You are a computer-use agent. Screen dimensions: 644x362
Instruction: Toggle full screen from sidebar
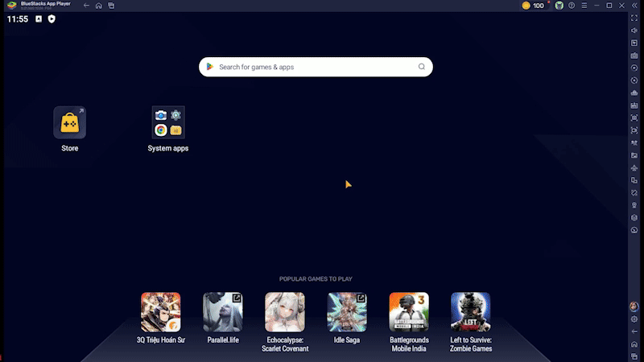click(634, 18)
